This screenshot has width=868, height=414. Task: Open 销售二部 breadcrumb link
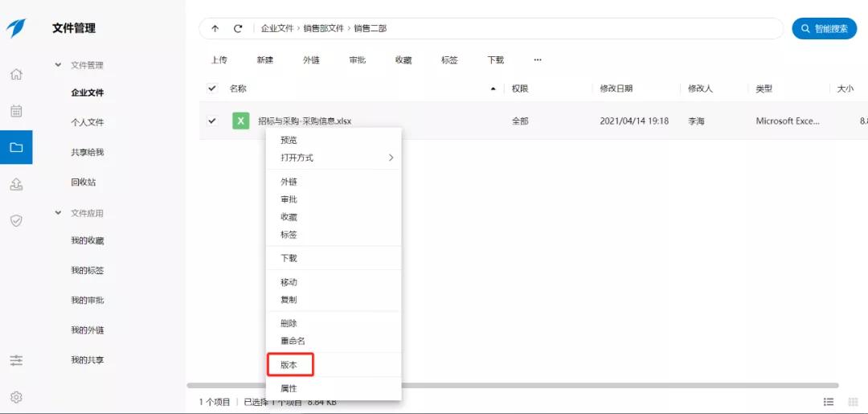pos(371,29)
